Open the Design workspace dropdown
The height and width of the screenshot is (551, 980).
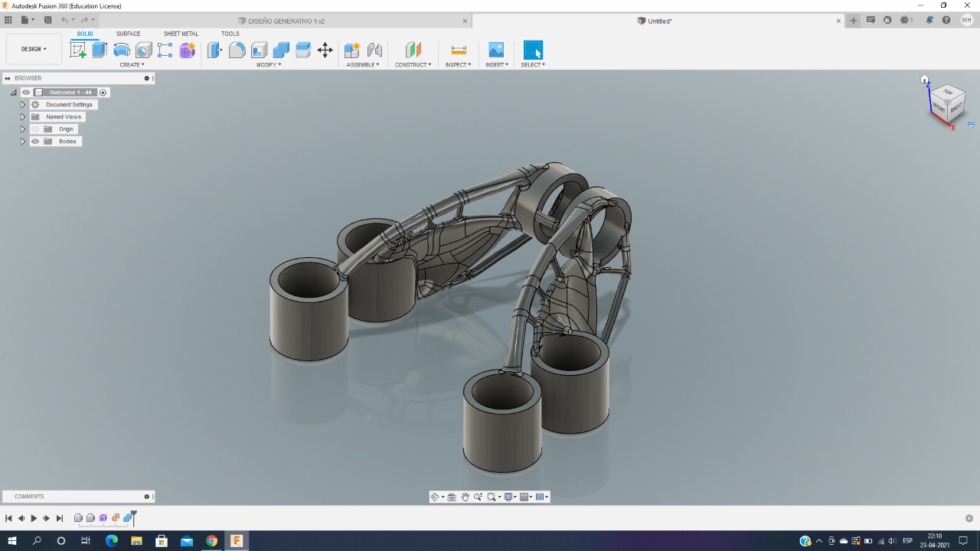(x=34, y=49)
